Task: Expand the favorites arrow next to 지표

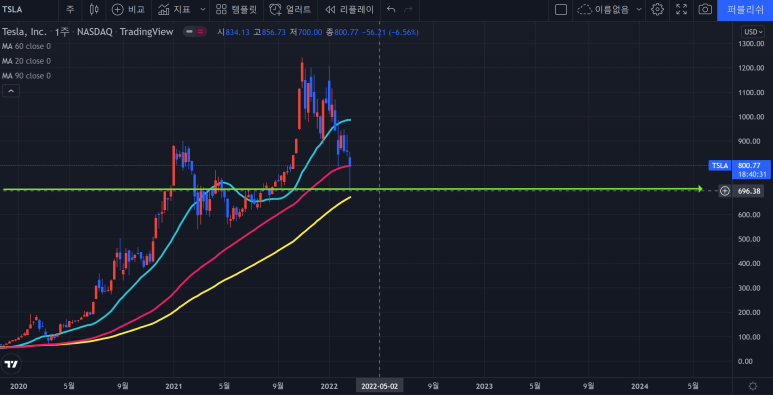Action: pos(203,9)
